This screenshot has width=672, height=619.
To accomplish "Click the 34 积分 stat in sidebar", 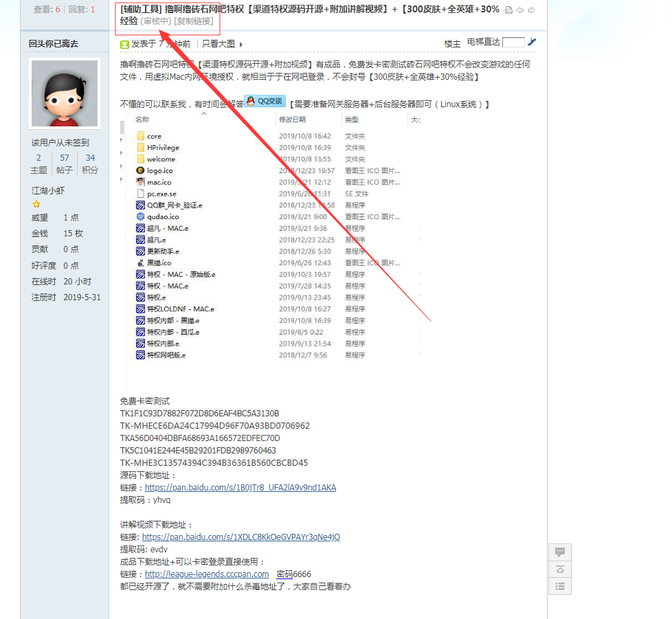I will coord(90,164).
